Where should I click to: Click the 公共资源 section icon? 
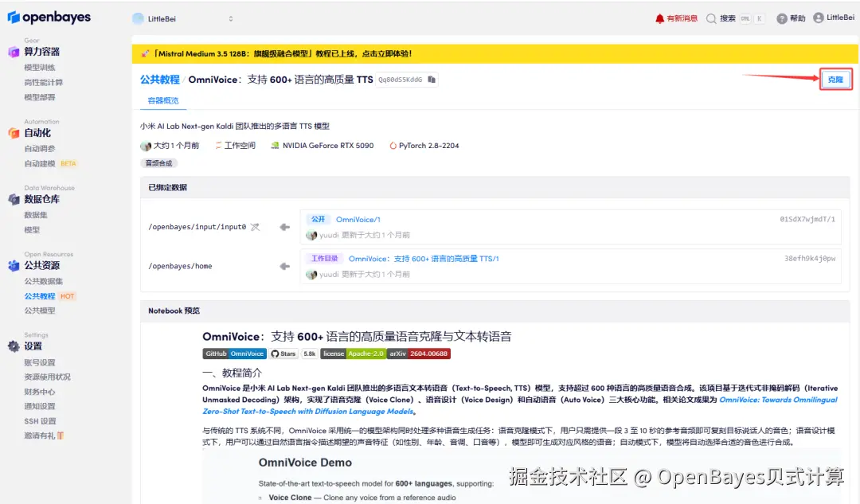(x=14, y=266)
